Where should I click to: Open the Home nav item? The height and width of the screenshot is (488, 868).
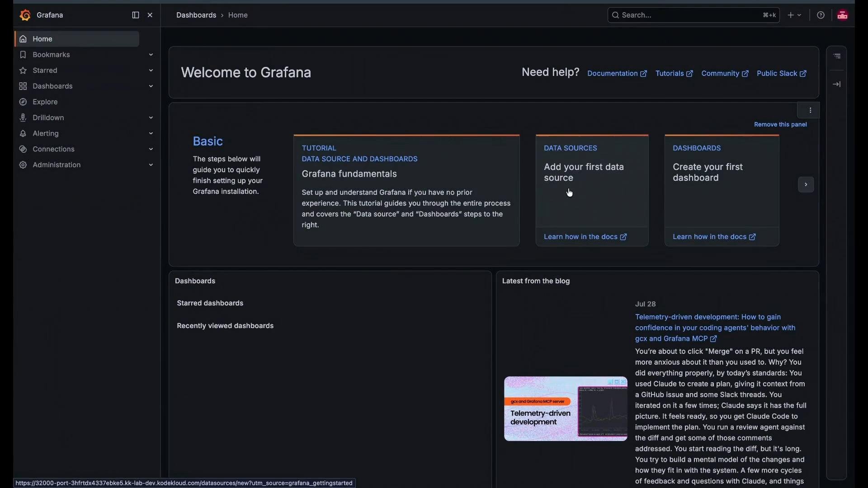(77, 39)
